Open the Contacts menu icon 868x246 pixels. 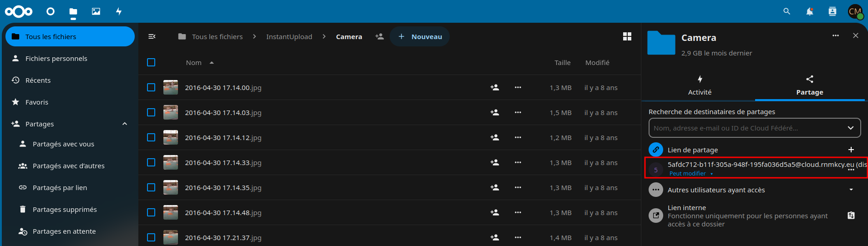pos(832,11)
